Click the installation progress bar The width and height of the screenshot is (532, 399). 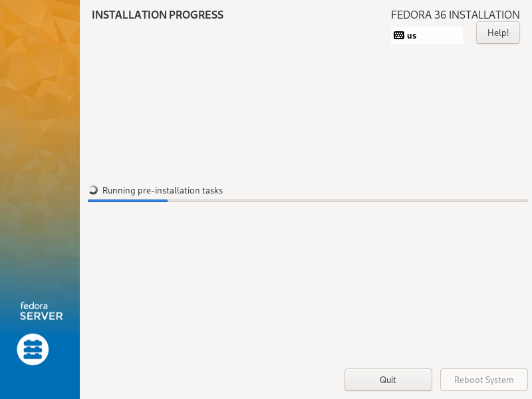308,201
